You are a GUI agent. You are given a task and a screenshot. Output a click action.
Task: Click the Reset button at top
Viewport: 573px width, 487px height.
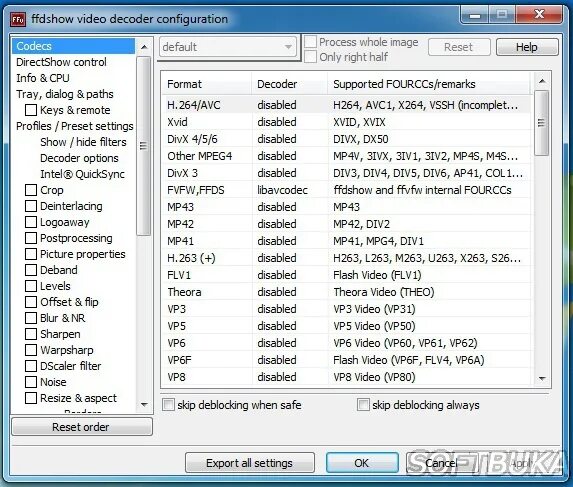point(459,47)
